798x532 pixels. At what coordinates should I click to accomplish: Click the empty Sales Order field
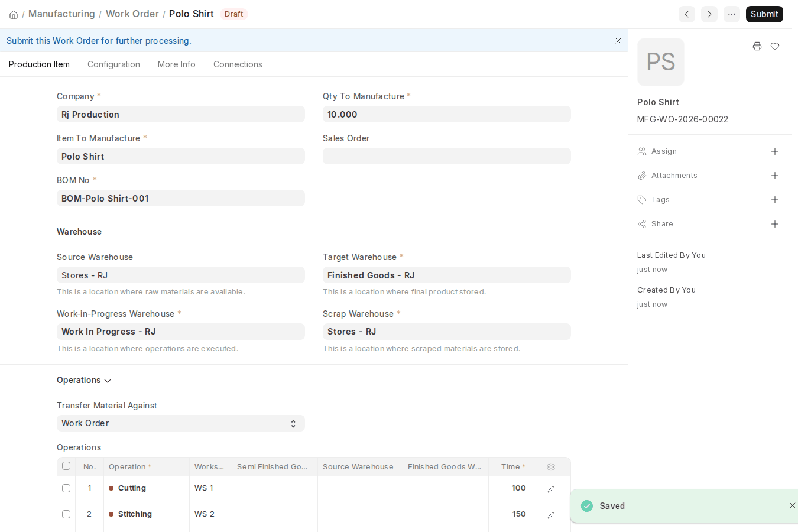pos(447,157)
